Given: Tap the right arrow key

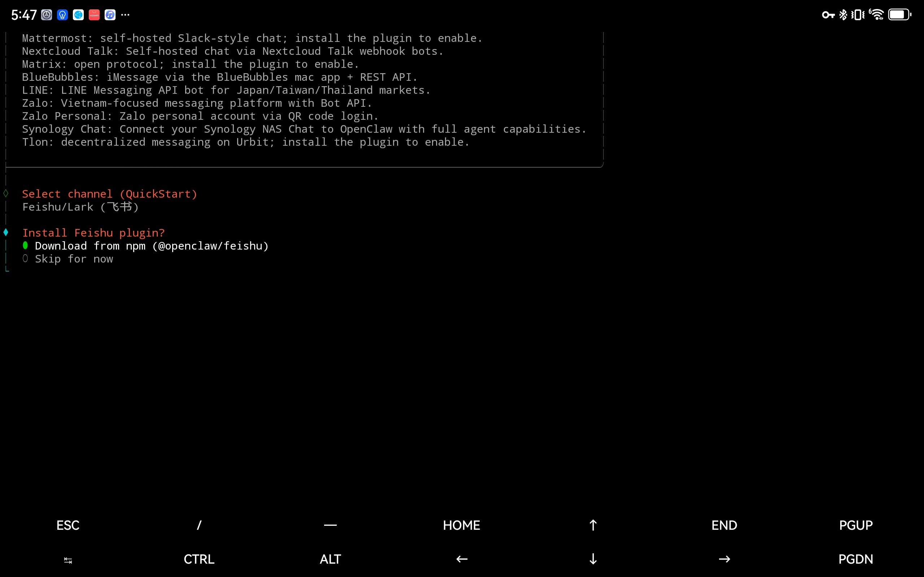Looking at the screenshot, I should [724, 559].
